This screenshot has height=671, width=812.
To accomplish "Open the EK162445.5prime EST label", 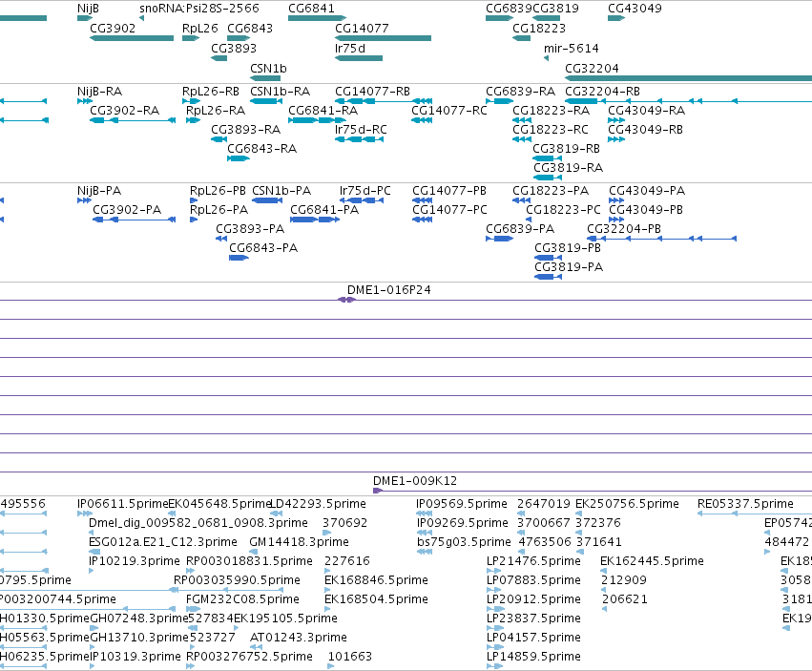I will click(x=652, y=561).
